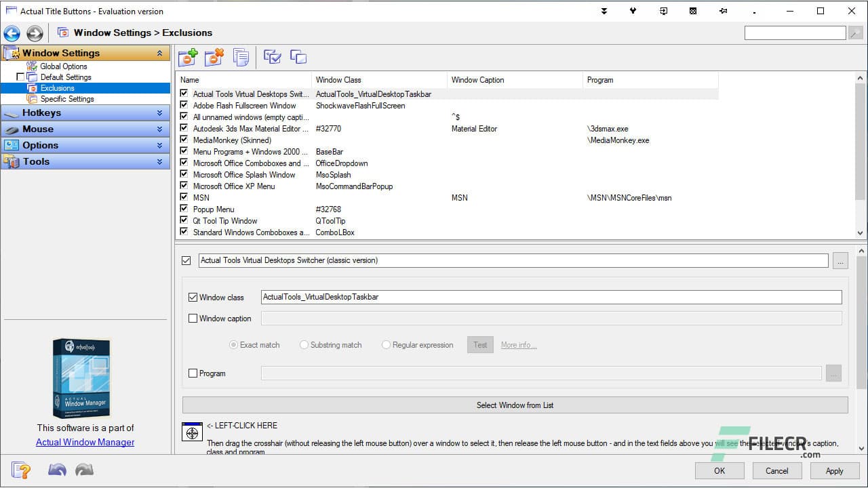Open Global Options in the sidebar

(x=63, y=66)
